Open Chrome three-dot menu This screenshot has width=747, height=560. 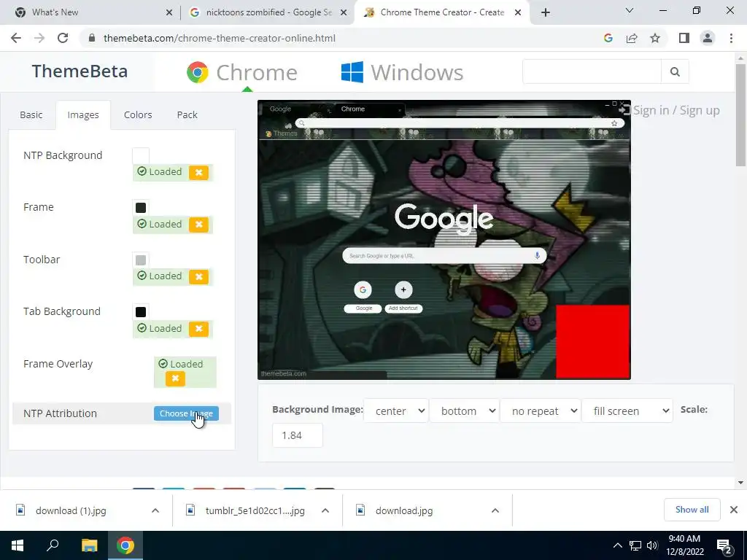click(x=731, y=38)
